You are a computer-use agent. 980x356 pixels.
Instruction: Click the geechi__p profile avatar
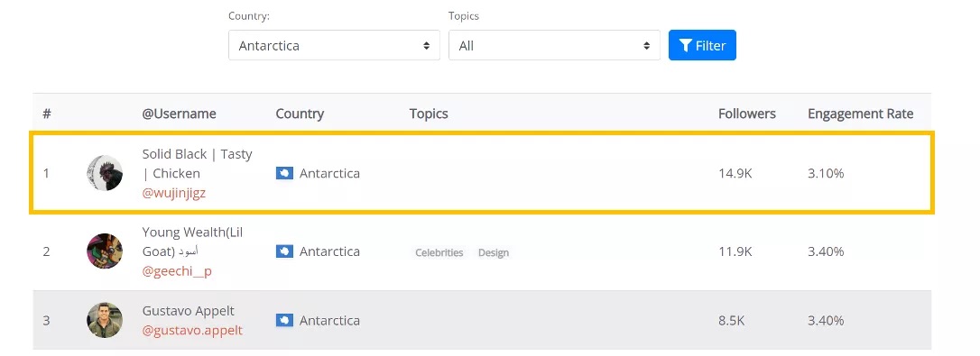point(105,251)
